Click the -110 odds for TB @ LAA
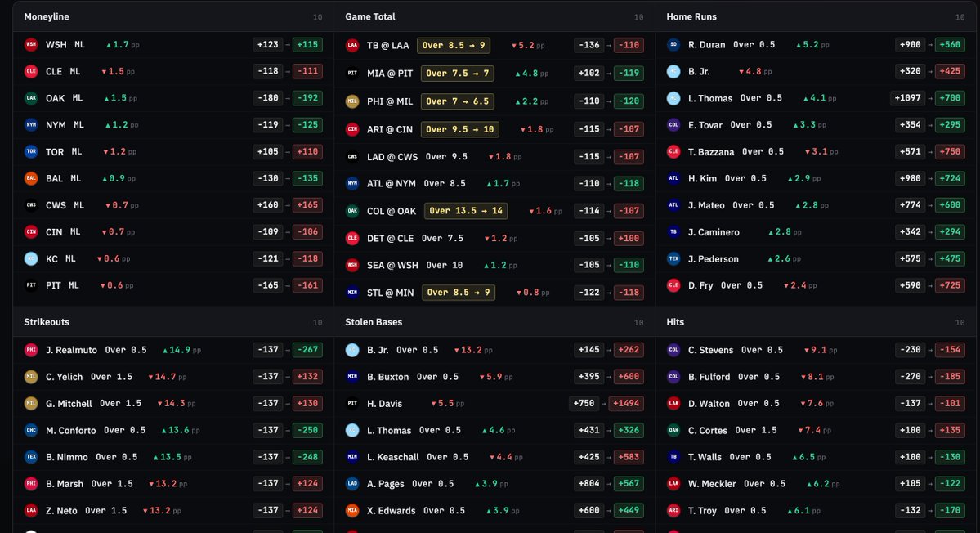Screen dimensions: 980x533 click(x=629, y=45)
